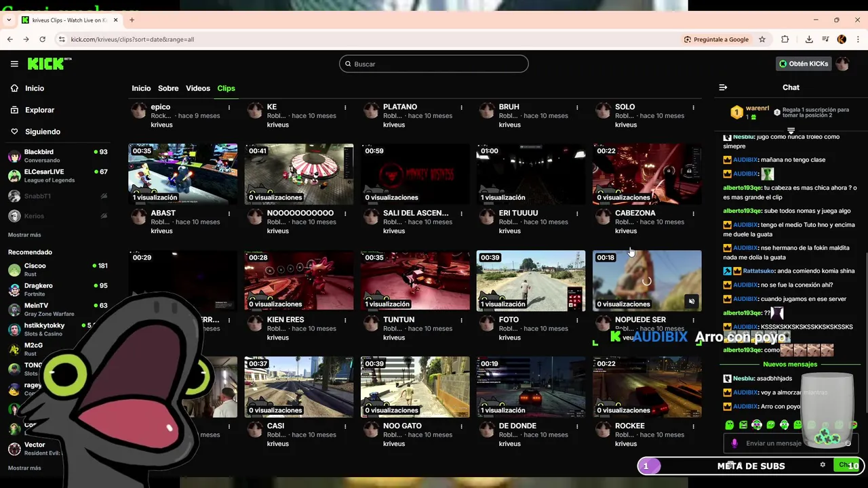Open Blackbird channel in sidebar
Screen dimensions: 868x488
[x=58, y=156]
